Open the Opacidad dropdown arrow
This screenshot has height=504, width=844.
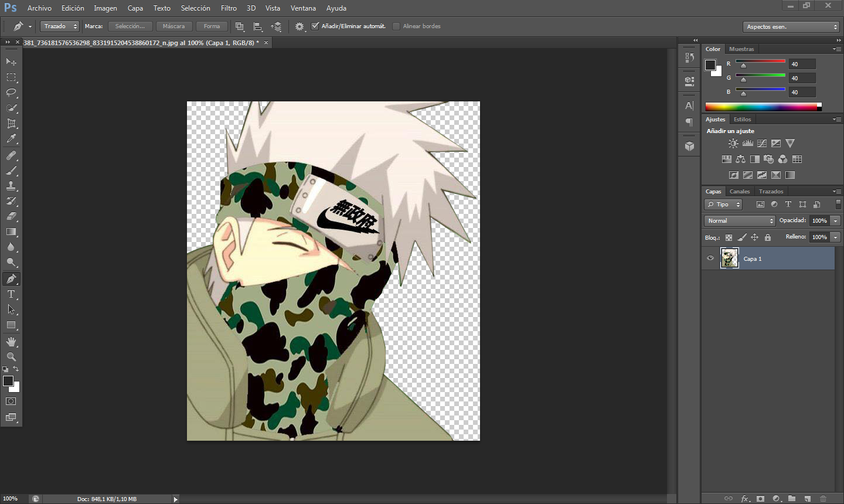click(x=835, y=221)
